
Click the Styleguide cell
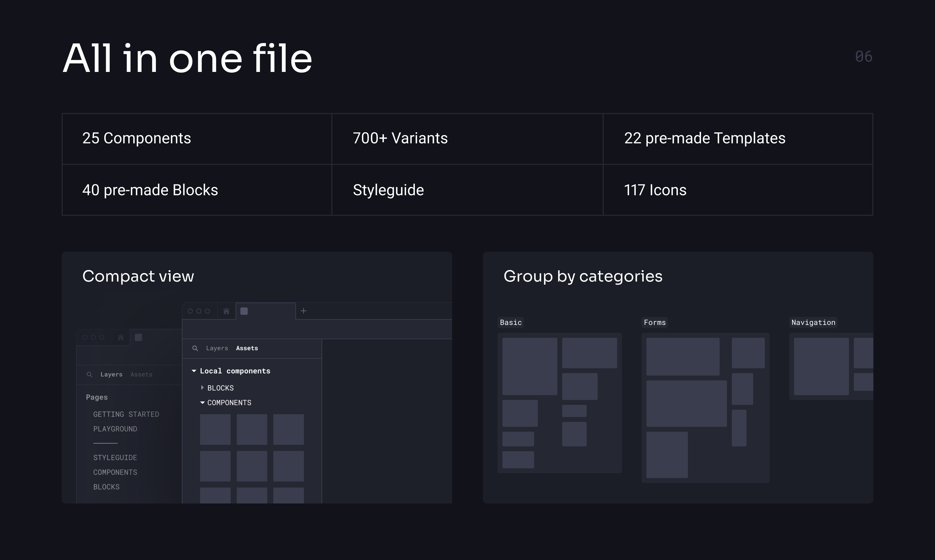click(467, 190)
